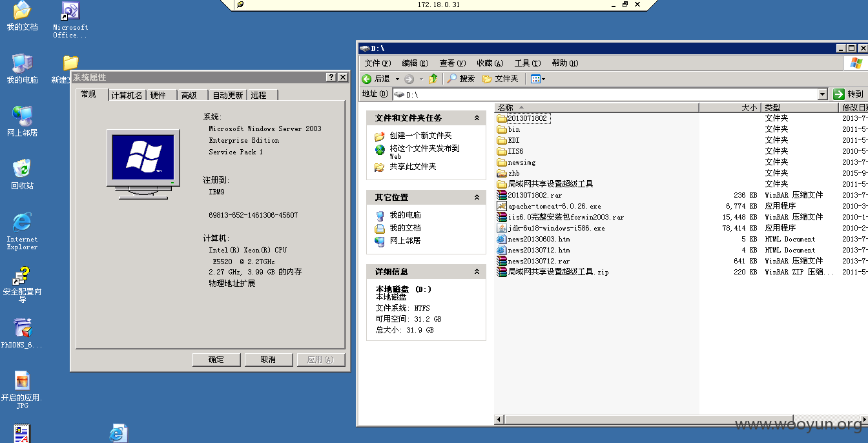Screen dimensions: 868x443
Task: Open the back button history dropdown arrow
Action: click(396, 79)
